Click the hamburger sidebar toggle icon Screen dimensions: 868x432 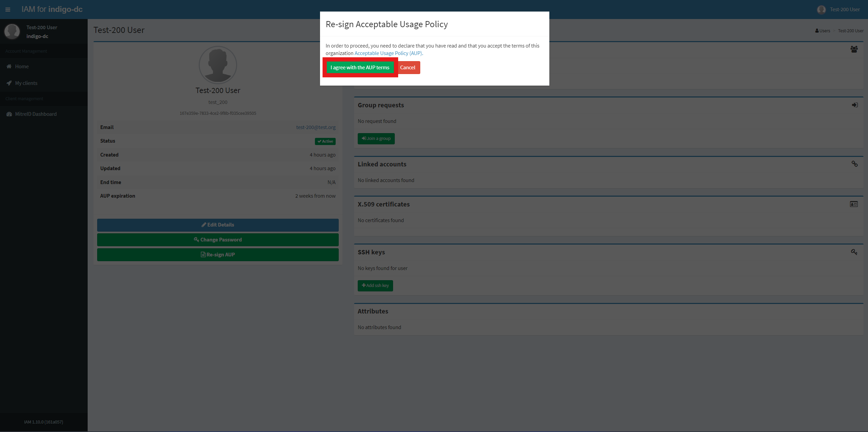[7, 10]
